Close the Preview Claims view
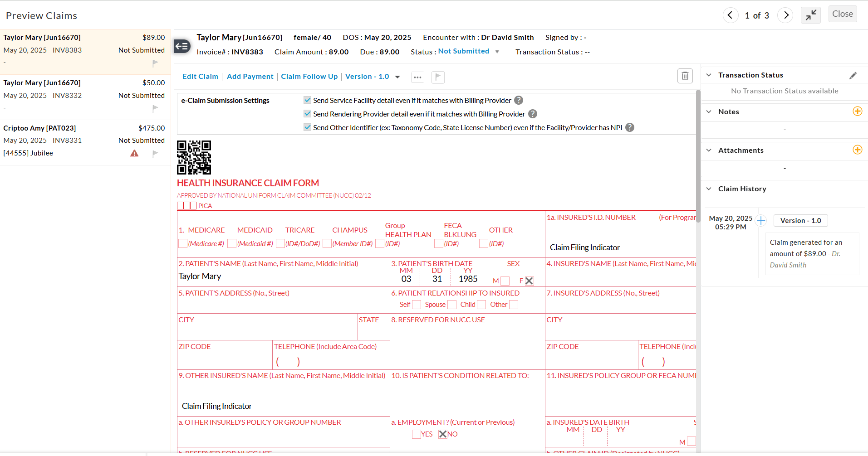 [842, 14]
